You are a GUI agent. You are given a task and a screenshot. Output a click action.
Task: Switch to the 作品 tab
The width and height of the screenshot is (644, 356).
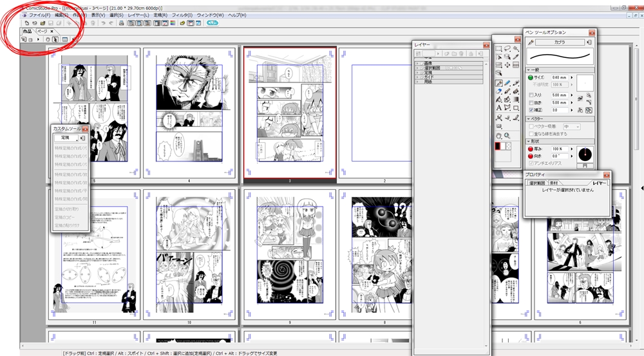coord(28,31)
